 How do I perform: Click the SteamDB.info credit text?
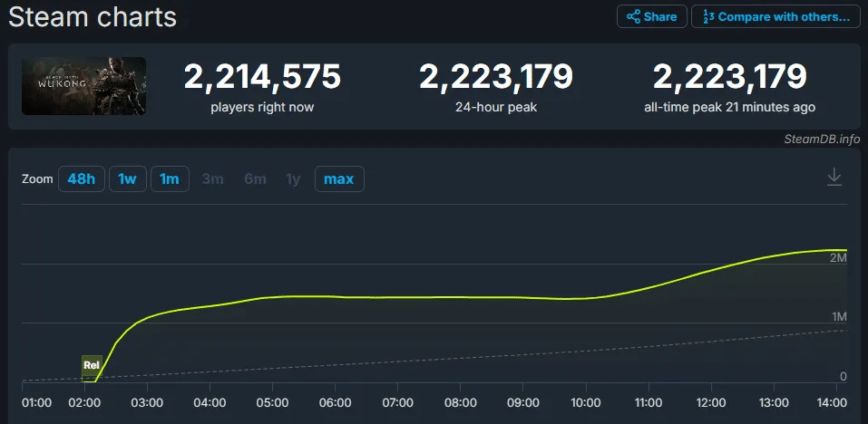click(822, 139)
